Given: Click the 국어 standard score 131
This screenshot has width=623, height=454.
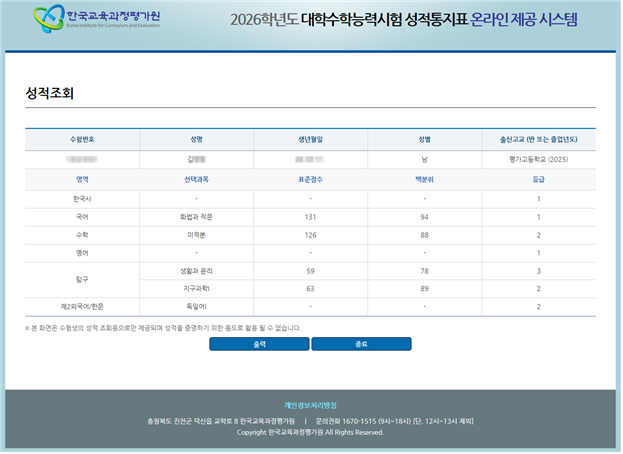Looking at the screenshot, I should (310, 216).
